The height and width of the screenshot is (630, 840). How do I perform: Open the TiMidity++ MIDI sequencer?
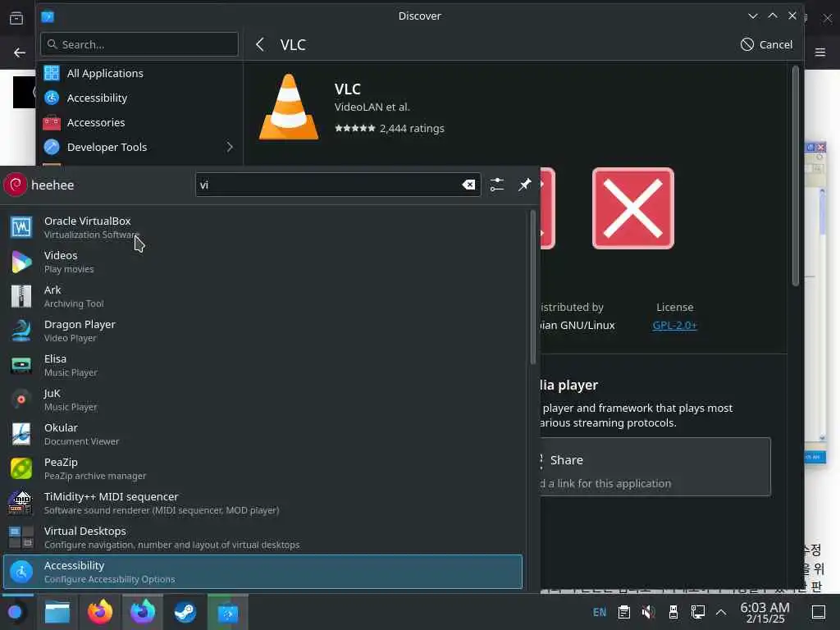[x=262, y=503]
